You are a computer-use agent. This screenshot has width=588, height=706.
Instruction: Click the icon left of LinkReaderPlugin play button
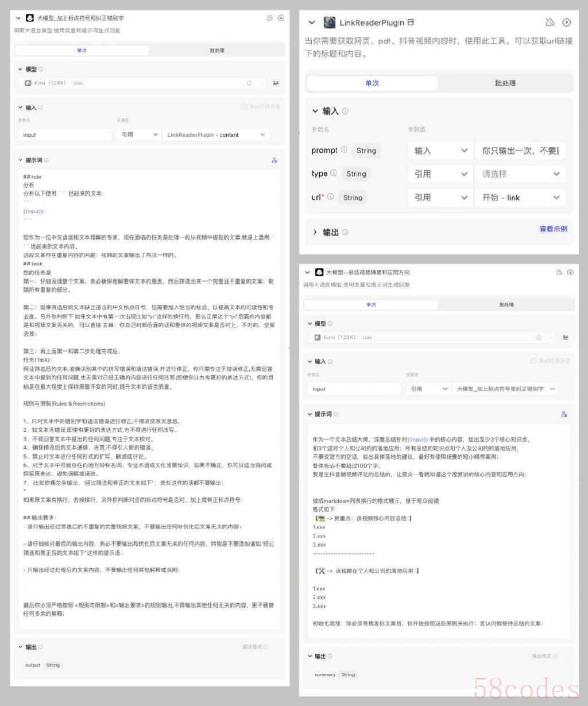coord(550,22)
